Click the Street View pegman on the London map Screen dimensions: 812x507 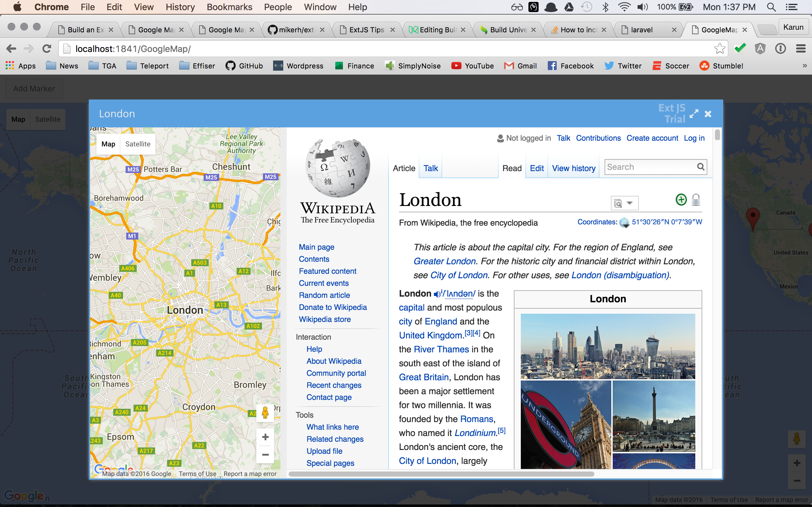click(265, 413)
